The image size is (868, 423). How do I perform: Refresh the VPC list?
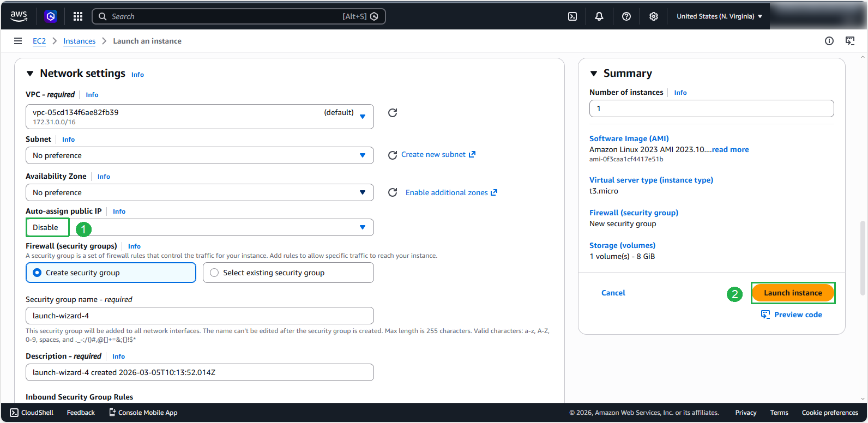click(x=393, y=113)
